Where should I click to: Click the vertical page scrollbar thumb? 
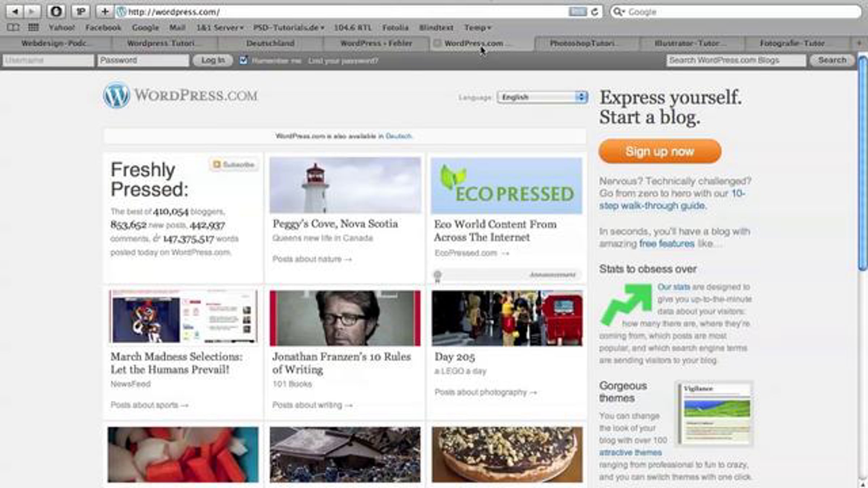tap(863, 163)
